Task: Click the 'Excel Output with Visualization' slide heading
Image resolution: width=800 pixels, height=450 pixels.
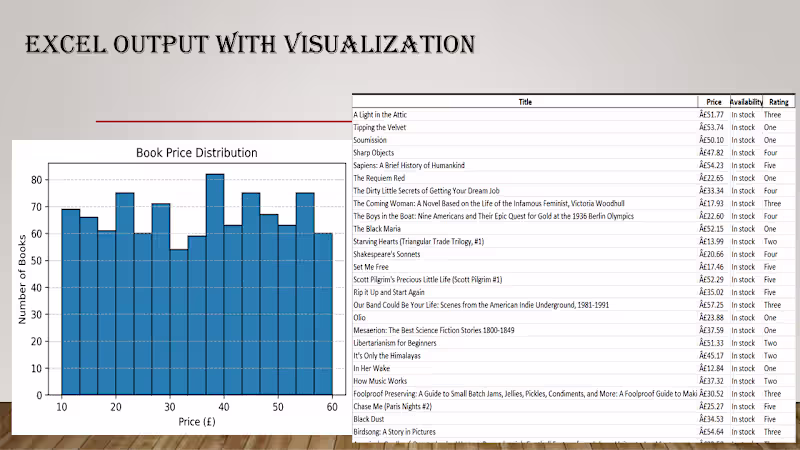Action: 251,44
